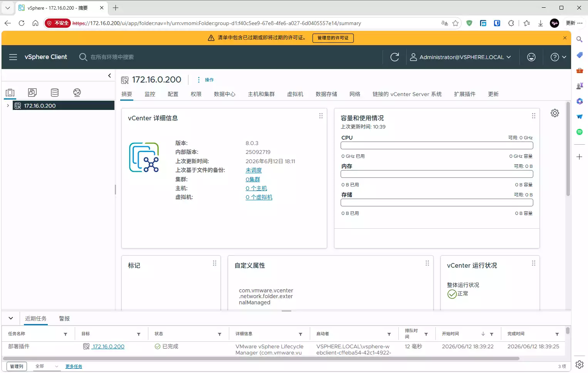Screen dimensions: 588x373
Task: Switch to the 配置 tab
Action: point(173,94)
